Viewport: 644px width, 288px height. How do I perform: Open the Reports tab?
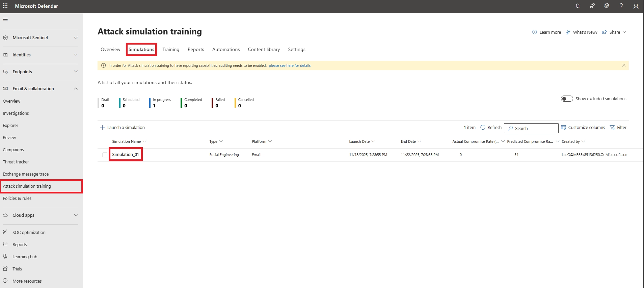point(196,49)
